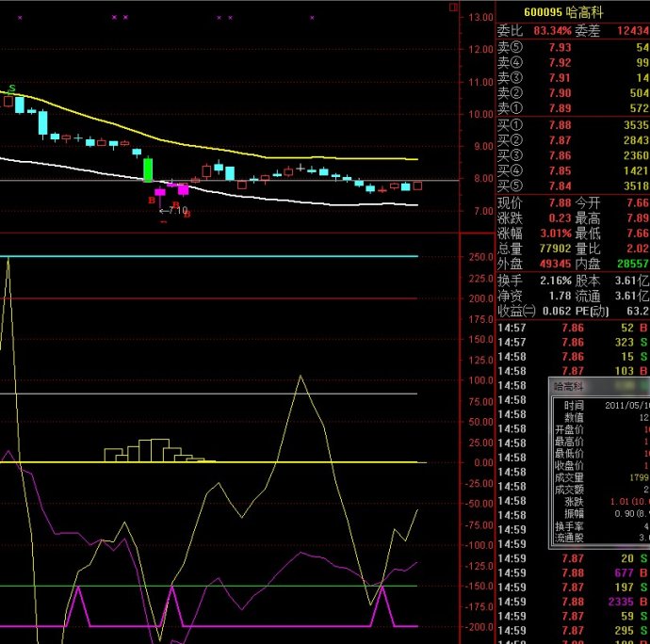This screenshot has height=644, width=650.
Task: Click the green S sell signal marker
Action: 12,89
